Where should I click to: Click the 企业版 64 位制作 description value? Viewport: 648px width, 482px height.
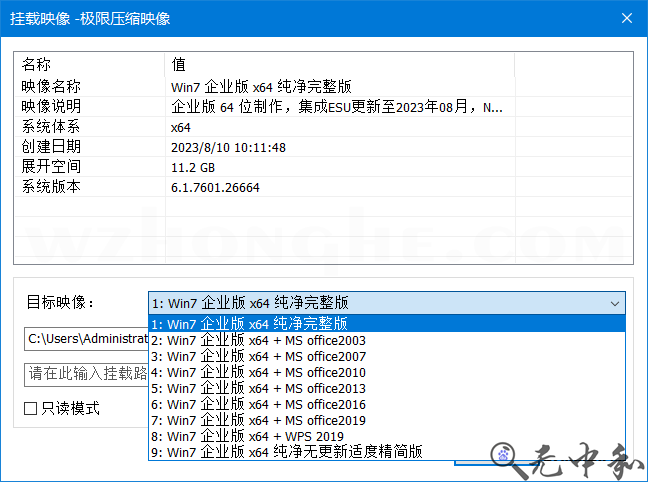tap(337, 107)
